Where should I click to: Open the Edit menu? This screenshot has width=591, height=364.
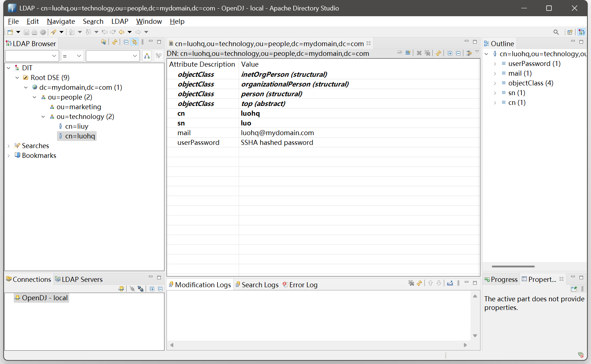point(33,21)
